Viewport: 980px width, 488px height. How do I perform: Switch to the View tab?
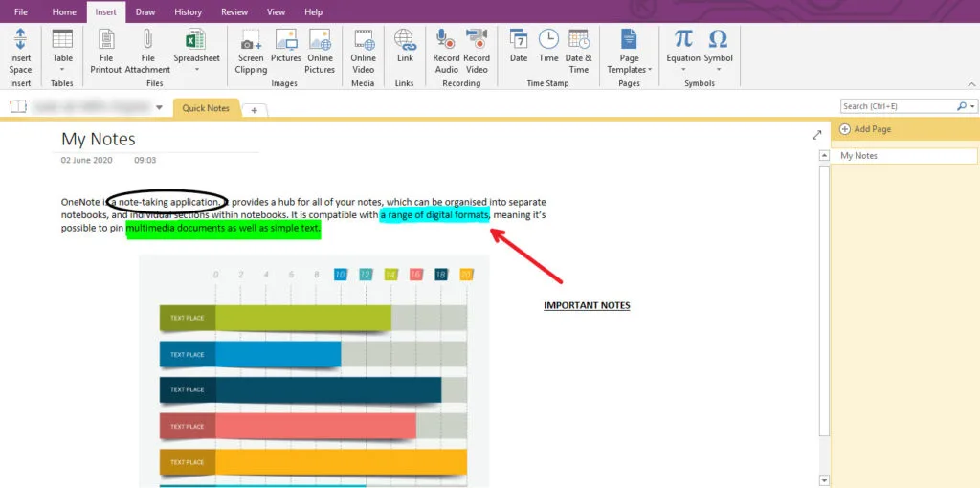(277, 11)
